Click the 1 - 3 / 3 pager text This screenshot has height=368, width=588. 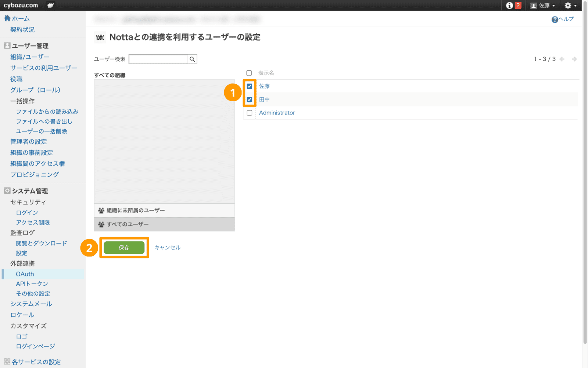[545, 59]
